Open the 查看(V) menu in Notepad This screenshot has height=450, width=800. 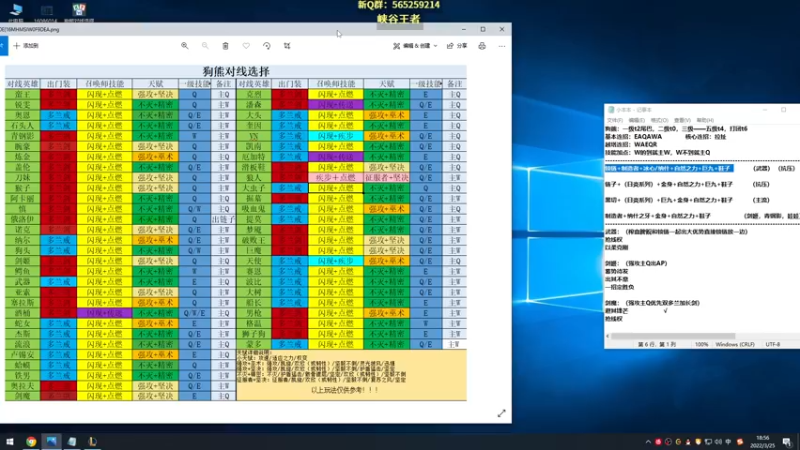(682, 120)
